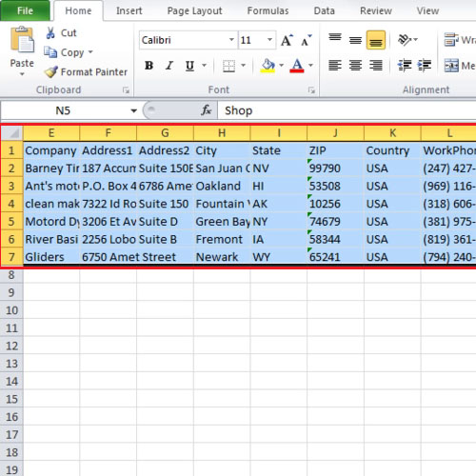Viewport: 476px width, 476px height.
Task: Open the Paste options dropdown arrow
Action: (x=22, y=74)
